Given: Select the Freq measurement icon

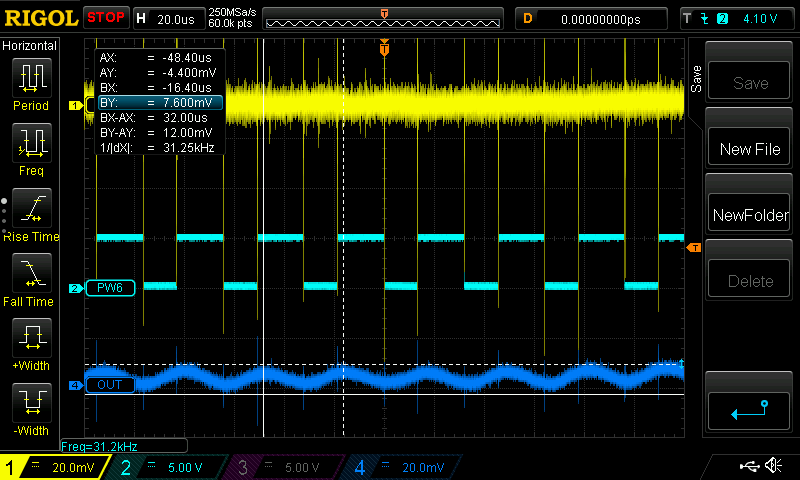Looking at the screenshot, I should [x=32, y=142].
